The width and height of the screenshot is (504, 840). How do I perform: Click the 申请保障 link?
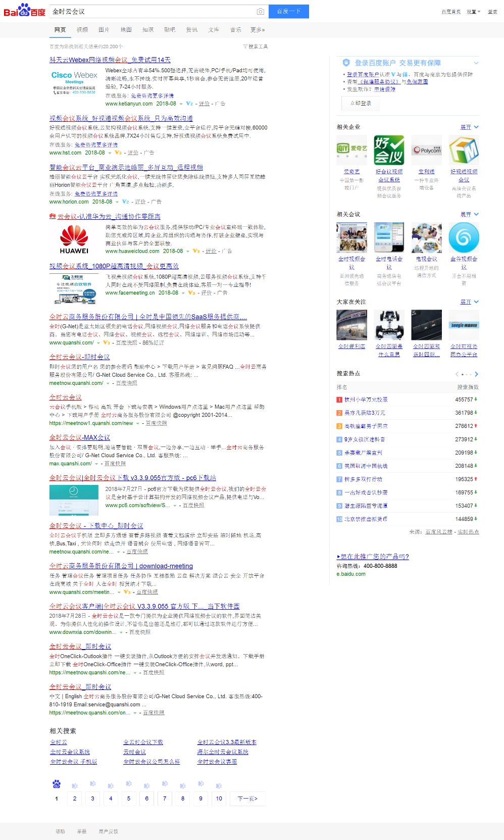click(x=385, y=89)
